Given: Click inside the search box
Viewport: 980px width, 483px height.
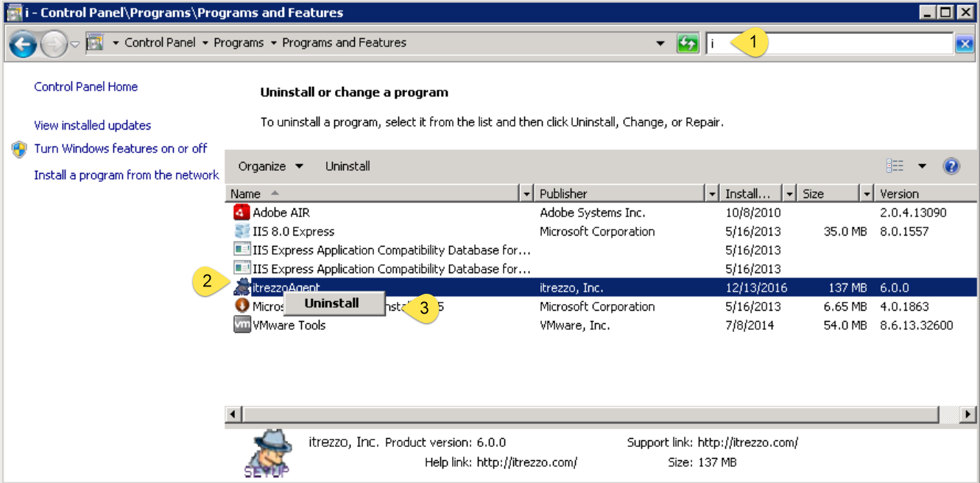Looking at the screenshot, I should pos(829,43).
